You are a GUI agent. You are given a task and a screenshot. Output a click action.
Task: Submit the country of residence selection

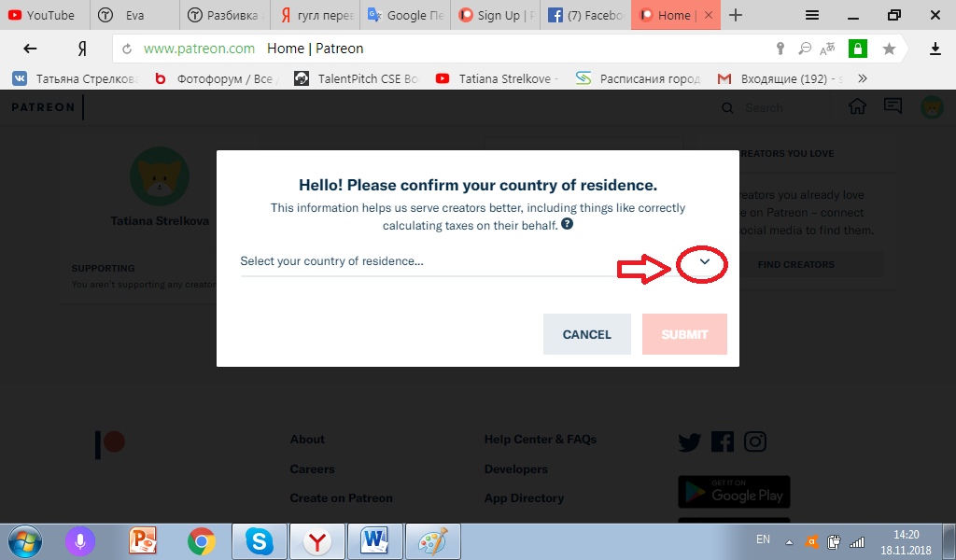[x=684, y=334]
